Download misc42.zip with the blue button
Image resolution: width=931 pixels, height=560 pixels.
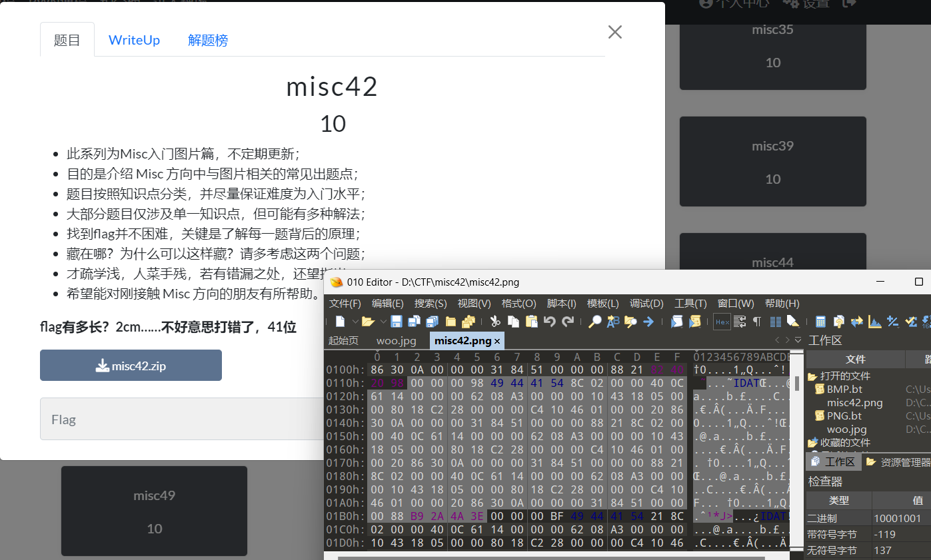click(x=131, y=366)
